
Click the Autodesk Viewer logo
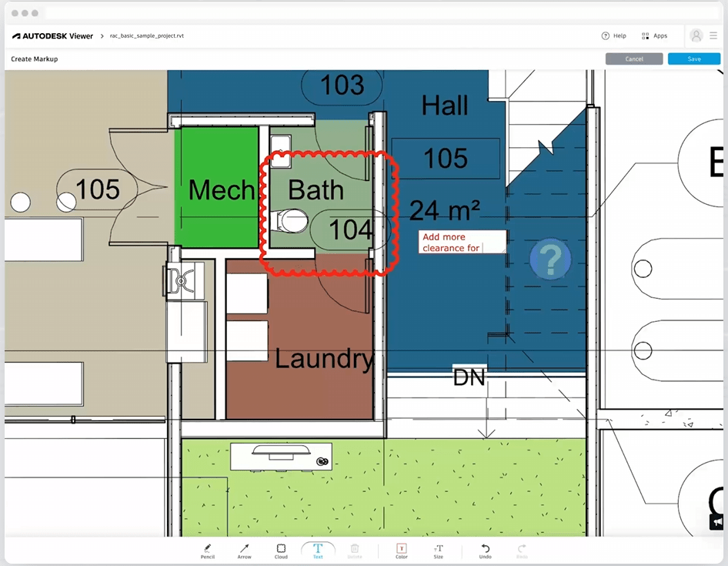coord(52,35)
